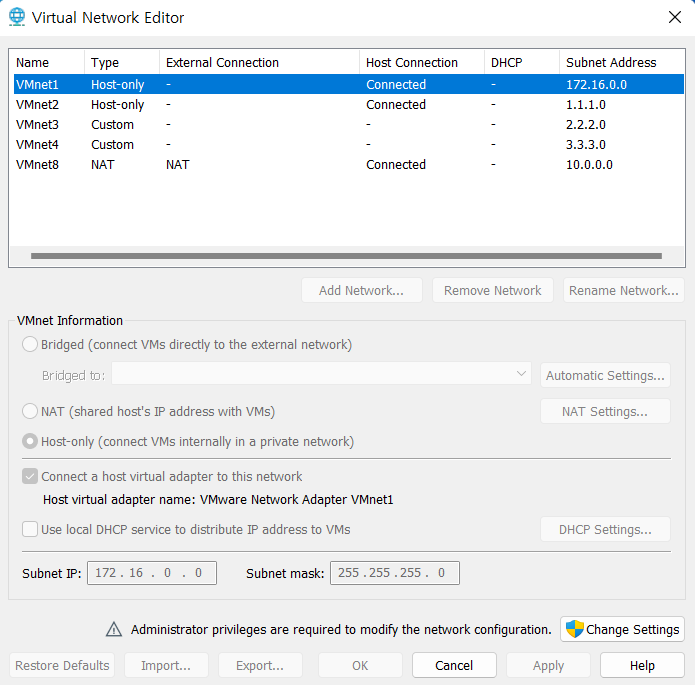Open the Bridged to dropdown

coord(321,374)
